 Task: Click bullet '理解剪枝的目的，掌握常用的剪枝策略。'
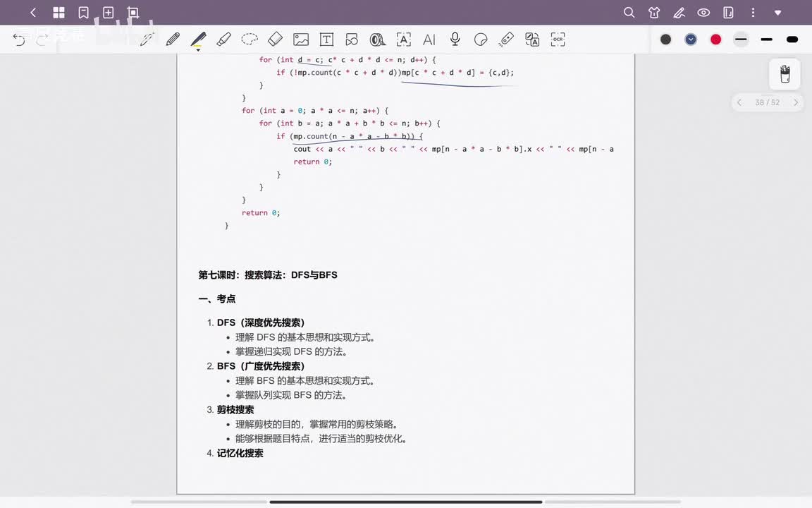[317, 424]
